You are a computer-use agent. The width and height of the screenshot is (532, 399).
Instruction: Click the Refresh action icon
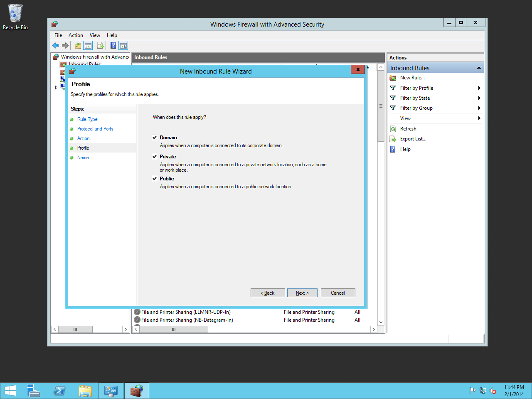(x=393, y=129)
